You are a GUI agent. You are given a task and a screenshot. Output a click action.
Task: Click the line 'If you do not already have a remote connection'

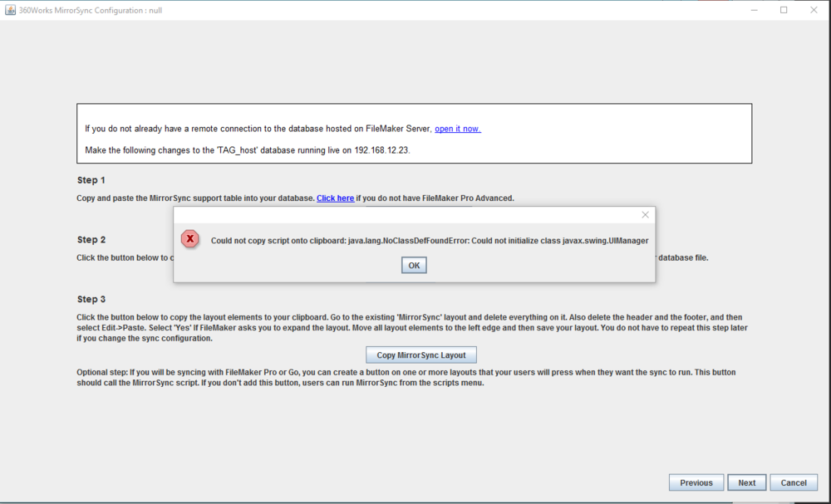click(283, 129)
